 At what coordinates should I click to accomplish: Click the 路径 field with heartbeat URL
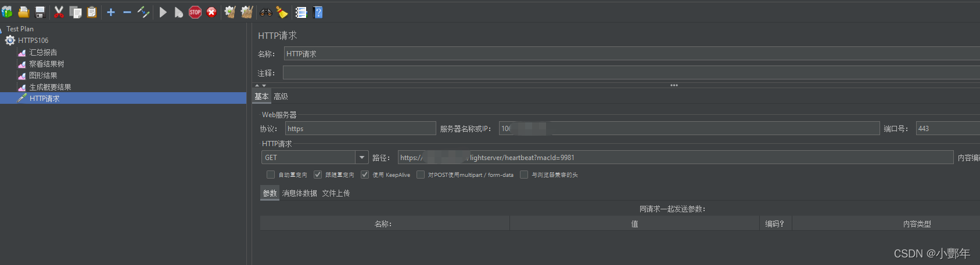(x=676, y=158)
